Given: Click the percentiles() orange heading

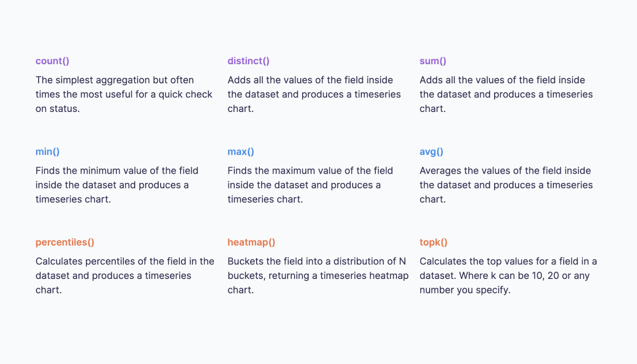Looking at the screenshot, I should click(x=65, y=242).
